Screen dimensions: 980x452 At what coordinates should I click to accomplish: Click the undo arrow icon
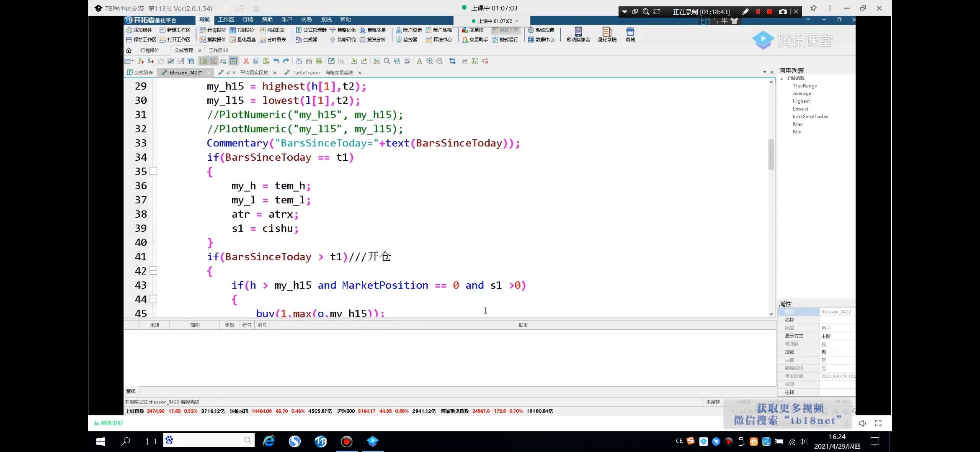pos(276,61)
